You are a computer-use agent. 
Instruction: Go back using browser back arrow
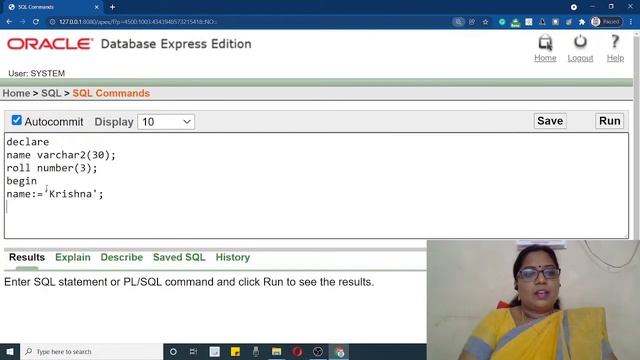click(9, 22)
